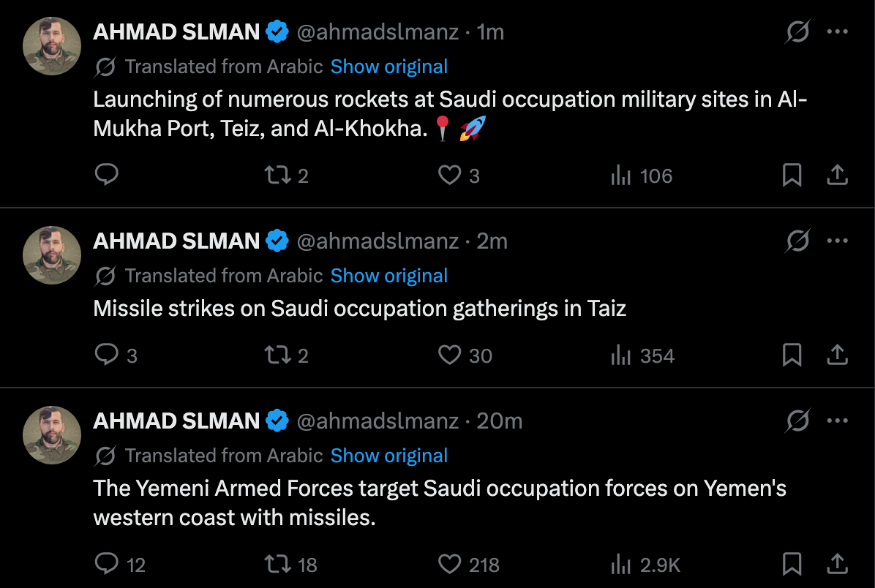The width and height of the screenshot is (875, 588).
Task: Bookmark the Taiz missile strikes tweet
Action: [x=792, y=355]
